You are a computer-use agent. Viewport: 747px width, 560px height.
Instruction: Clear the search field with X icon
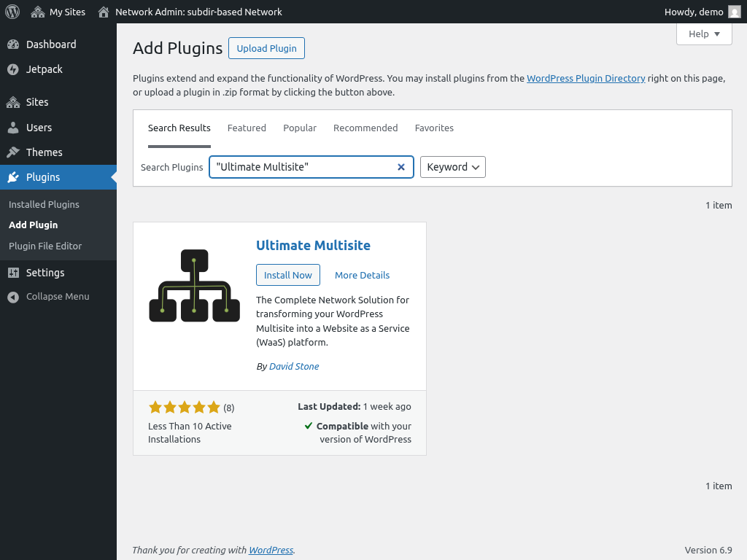pyautogui.click(x=401, y=167)
